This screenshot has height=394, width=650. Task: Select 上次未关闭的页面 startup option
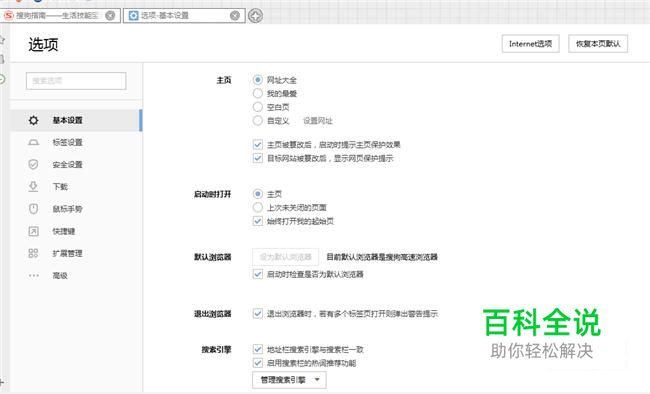258,207
